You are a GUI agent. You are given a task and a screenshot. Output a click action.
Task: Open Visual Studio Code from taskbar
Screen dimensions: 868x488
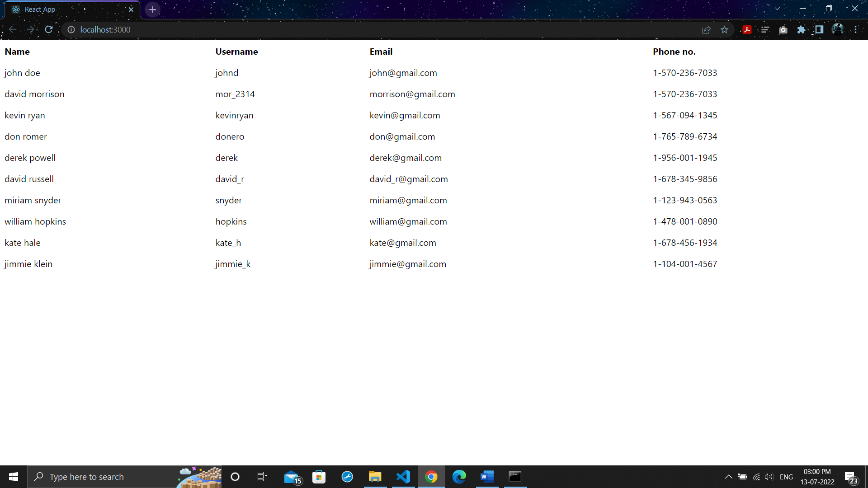(x=403, y=477)
